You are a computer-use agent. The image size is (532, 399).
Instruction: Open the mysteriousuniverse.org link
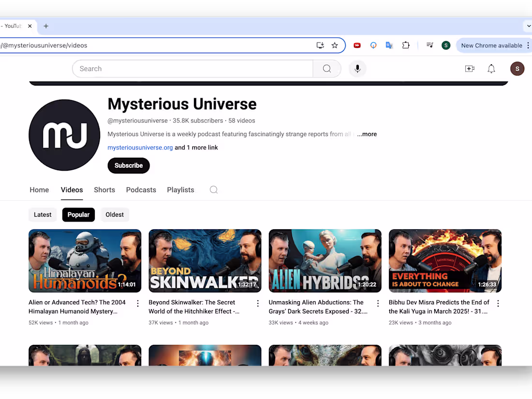click(x=140, y=148)
